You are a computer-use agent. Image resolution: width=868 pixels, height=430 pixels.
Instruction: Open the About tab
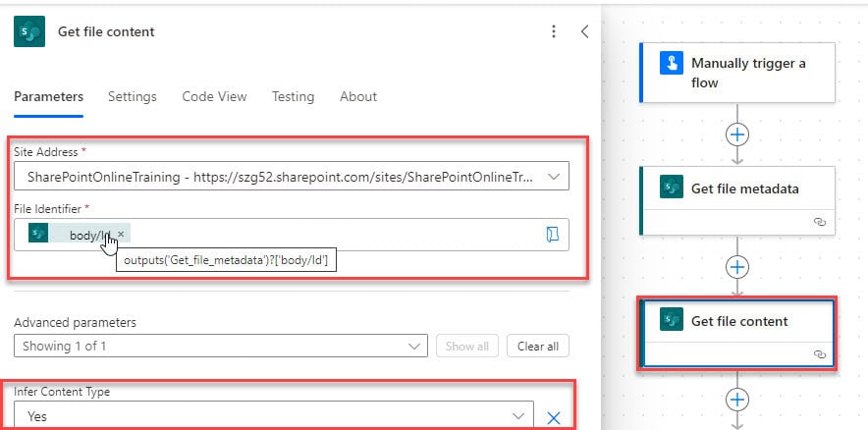point(358,97)
